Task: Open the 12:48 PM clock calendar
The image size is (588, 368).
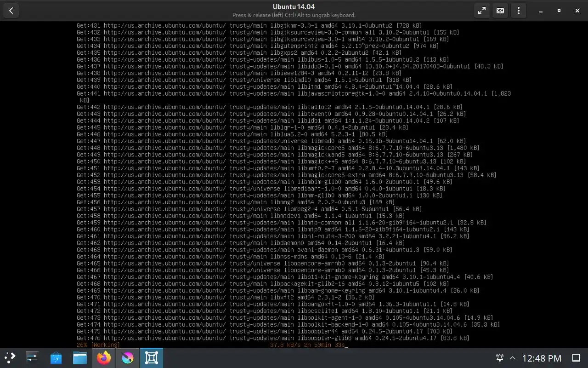Action: (x=542, y=358)
